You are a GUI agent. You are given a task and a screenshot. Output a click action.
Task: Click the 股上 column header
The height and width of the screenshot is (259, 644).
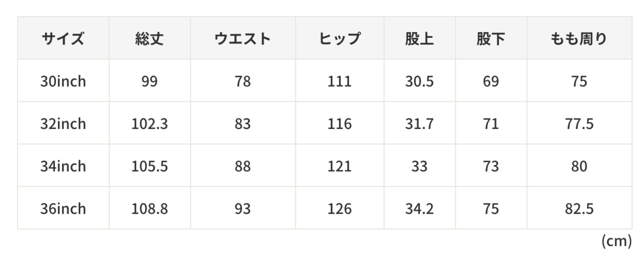[x=420, y=39]
